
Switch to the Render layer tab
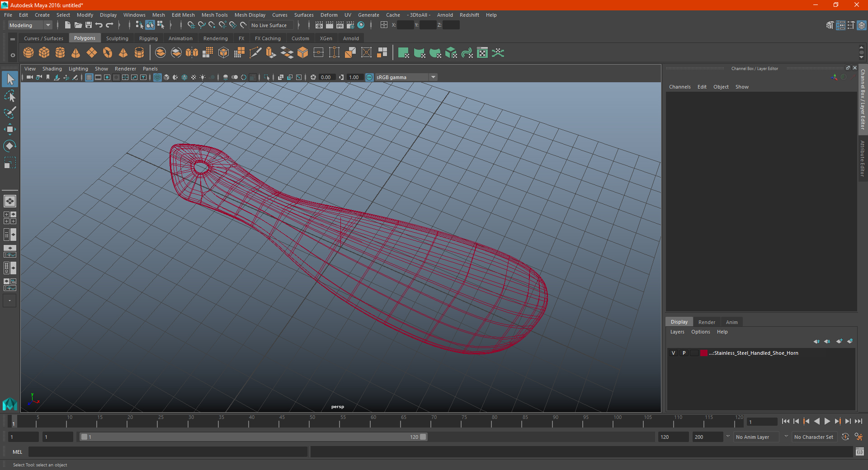click(x=707, y=322)
